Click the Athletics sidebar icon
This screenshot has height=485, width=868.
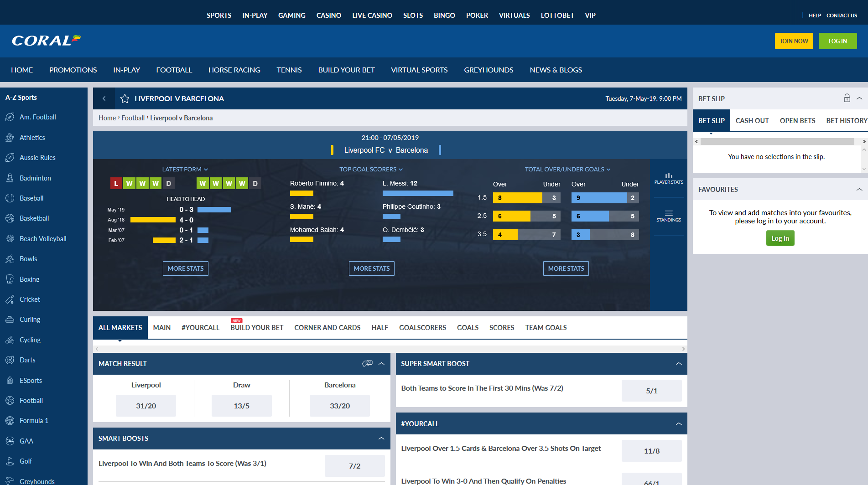click(x=10, y=137)
